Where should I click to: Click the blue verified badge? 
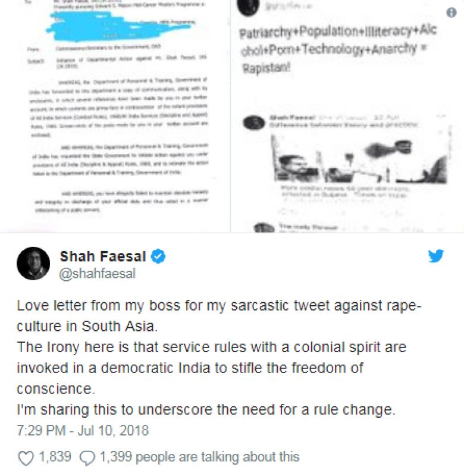coord(158,256)
